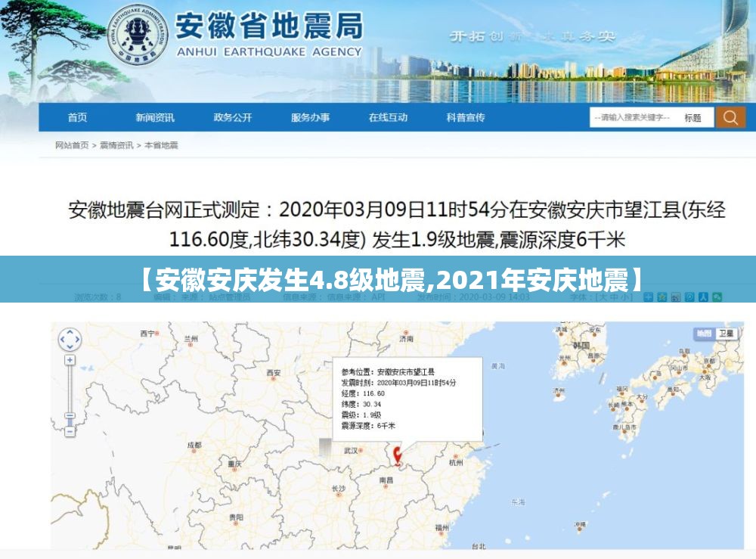Zoom in with the map plus button
This screenshot has height=559, width=756.
click(70, 360)
